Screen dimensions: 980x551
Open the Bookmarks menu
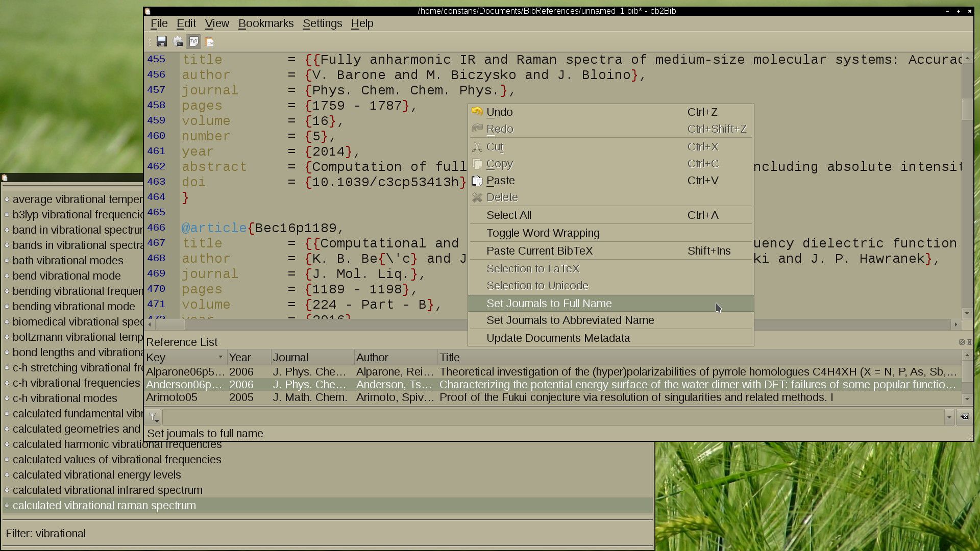(266, 23)
